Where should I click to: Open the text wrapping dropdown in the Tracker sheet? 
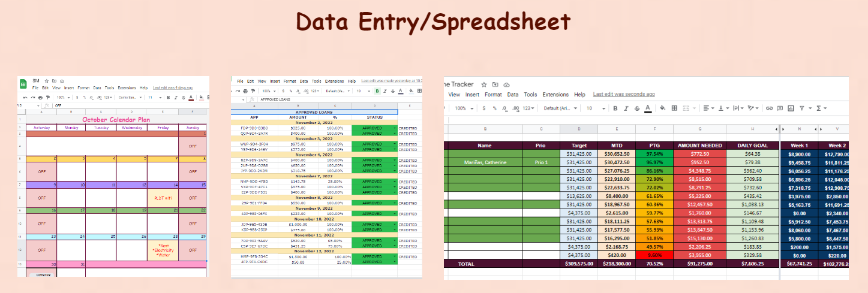[x=740, y=108]
